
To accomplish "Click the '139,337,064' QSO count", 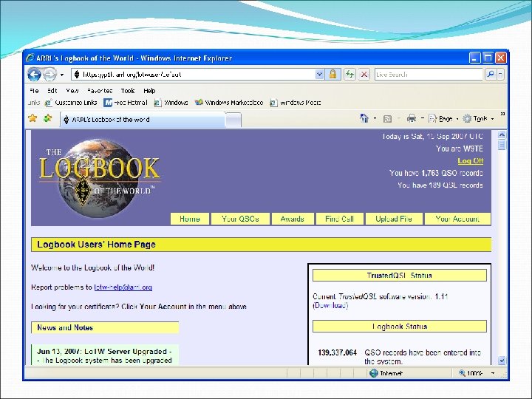I will click(337, 353).
